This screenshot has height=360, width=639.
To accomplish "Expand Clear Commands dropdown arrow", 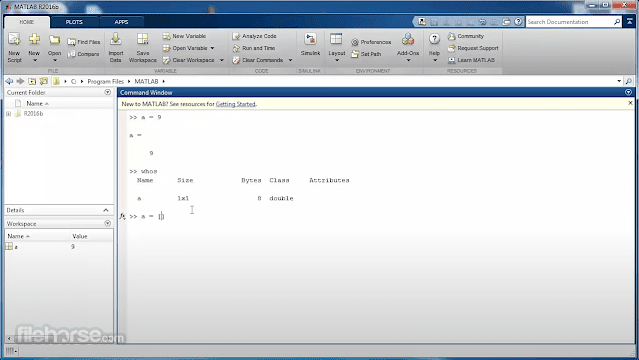I will [291, 60].
